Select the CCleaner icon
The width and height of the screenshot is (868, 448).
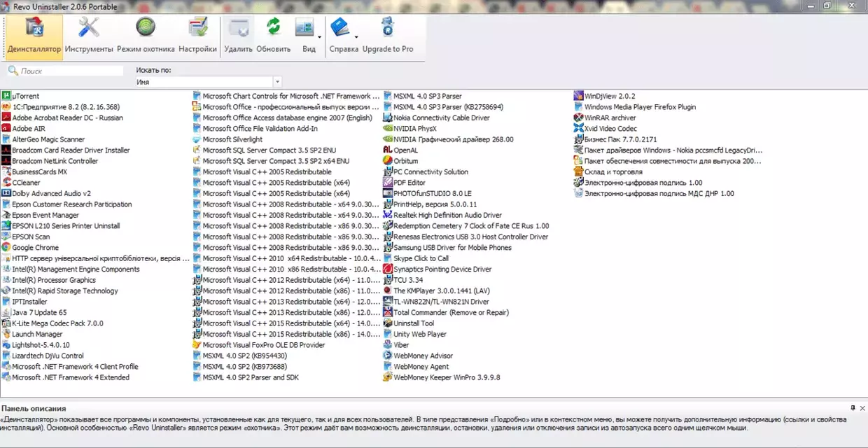click(x=6, y=183)
